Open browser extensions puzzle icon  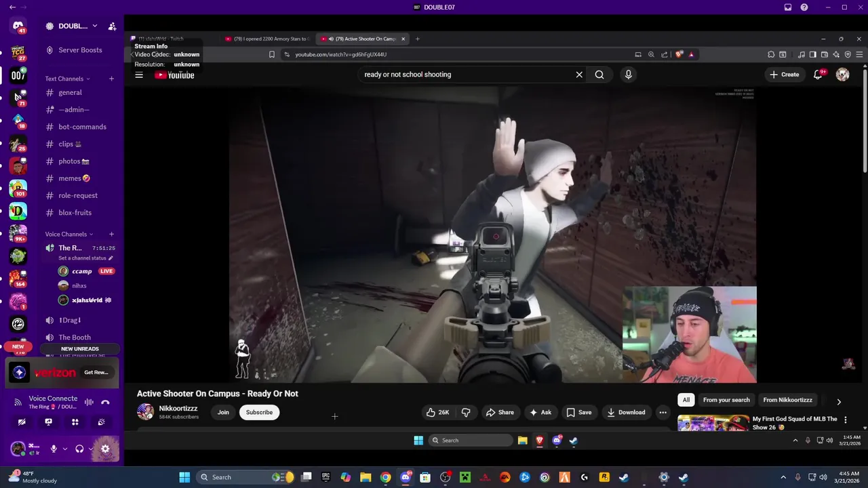(771, 54)
